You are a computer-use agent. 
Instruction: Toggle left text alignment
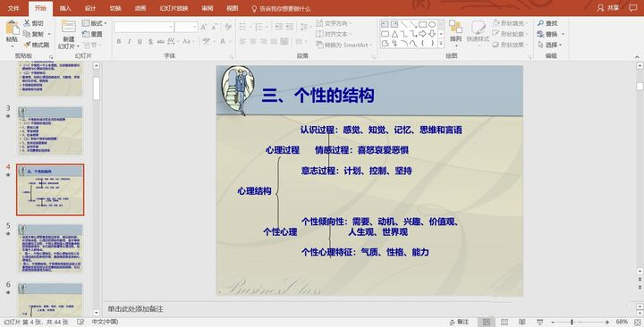click(242, 41)
